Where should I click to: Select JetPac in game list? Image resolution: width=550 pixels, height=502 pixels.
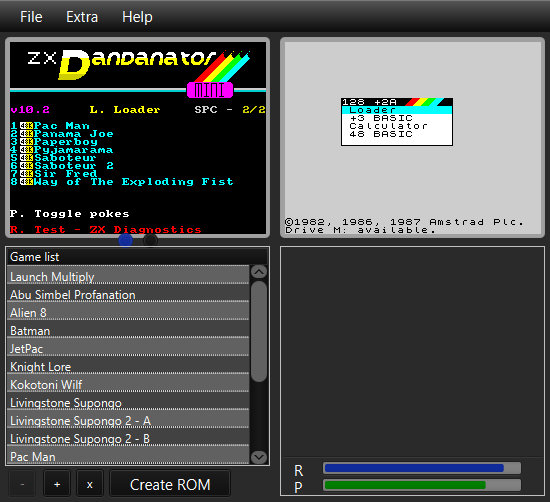[x=128, y=348]
